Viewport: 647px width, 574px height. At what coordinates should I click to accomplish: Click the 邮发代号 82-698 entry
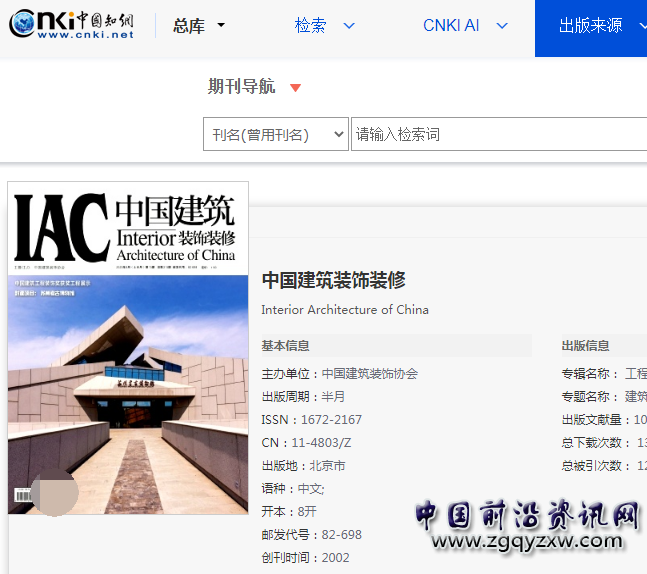(x=342, y=535)
